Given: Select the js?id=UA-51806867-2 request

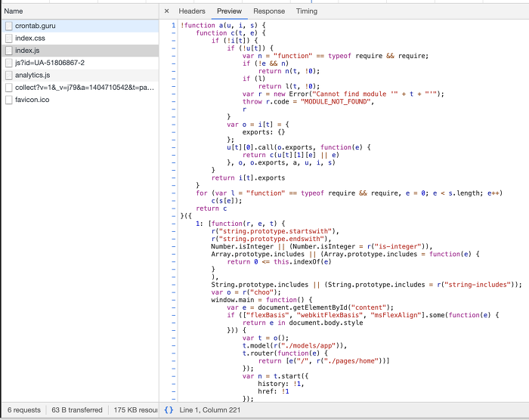Looking at the screenshot, I should [x=80, y=63].
